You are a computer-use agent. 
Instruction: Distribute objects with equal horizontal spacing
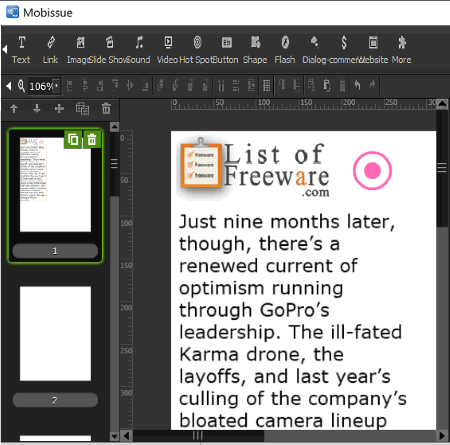pos(221,85)
